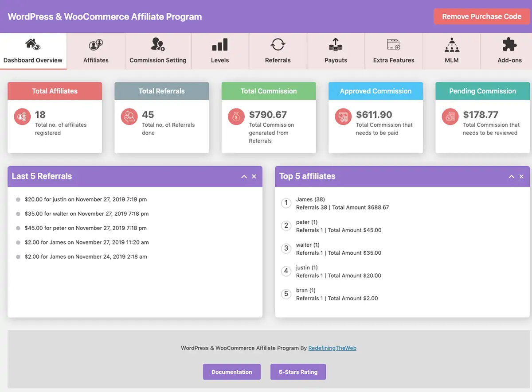532x392 pixels.
Task: Collapse the Last 5 Referrals panel
Action: tap(244, 176)
